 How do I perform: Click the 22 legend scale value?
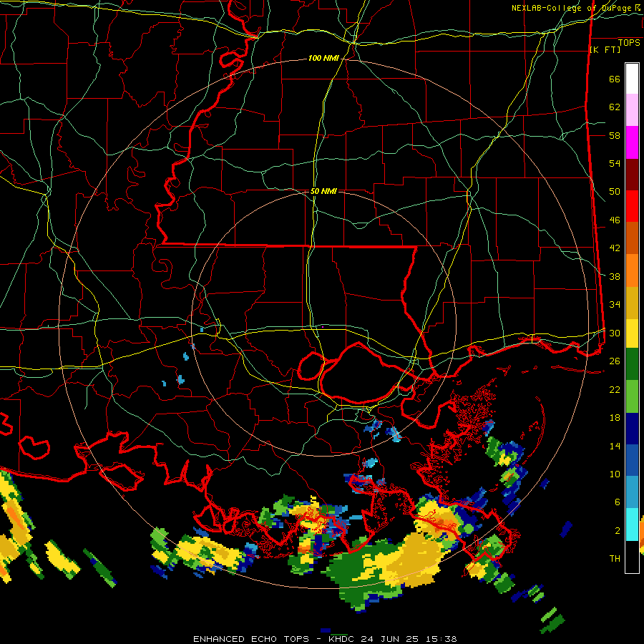tap(615, 389)
